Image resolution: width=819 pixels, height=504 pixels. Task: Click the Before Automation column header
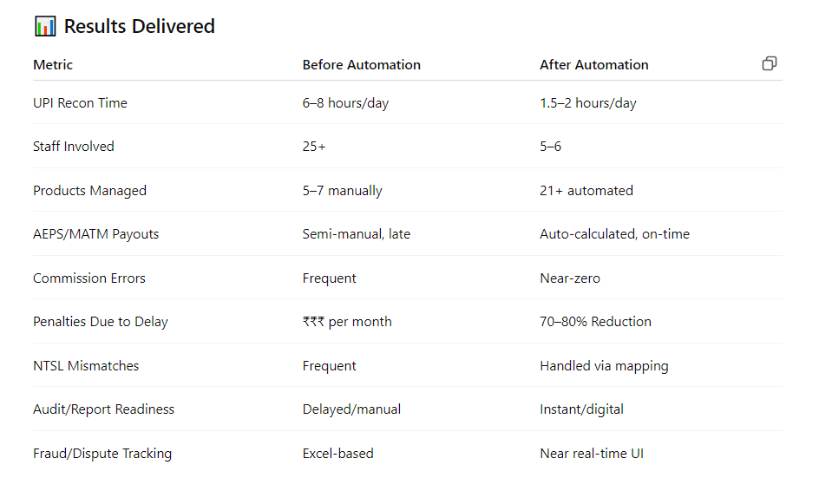(362, 65)
